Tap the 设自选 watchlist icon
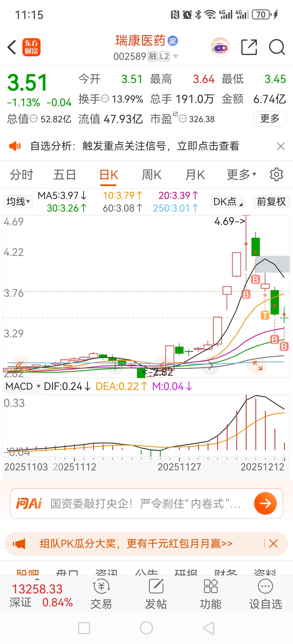Screen dimensions: 293x644 point(266,594)
